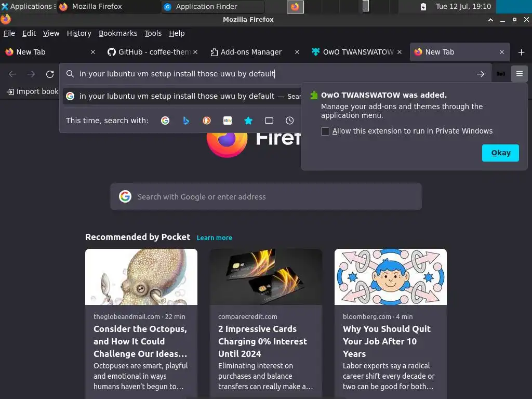Focus the Search with Google page field
The image size is (532, 399).
click(x=266, y=197)
